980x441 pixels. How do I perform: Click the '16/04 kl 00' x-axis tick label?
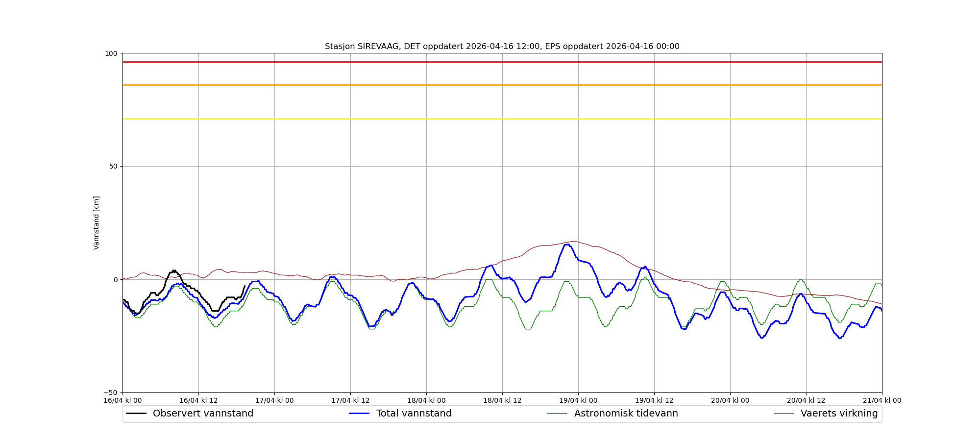[122, 401]
